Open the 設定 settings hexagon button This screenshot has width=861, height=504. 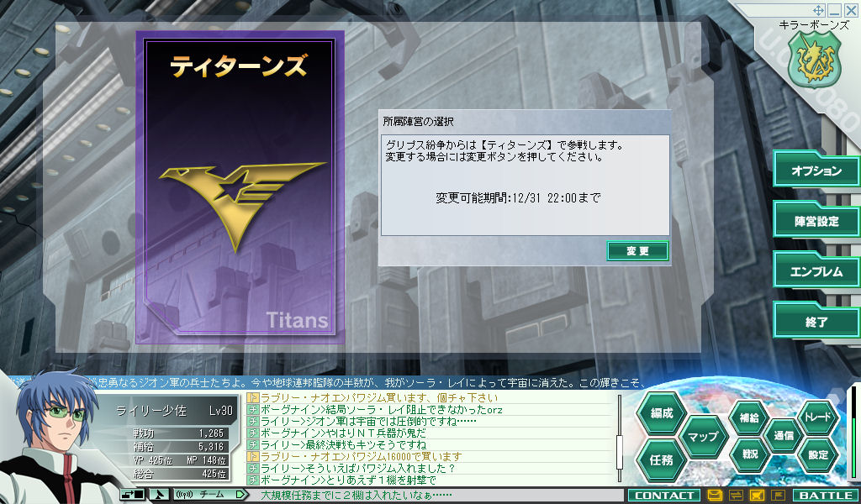pyautogui.click(x=818, y=454)
